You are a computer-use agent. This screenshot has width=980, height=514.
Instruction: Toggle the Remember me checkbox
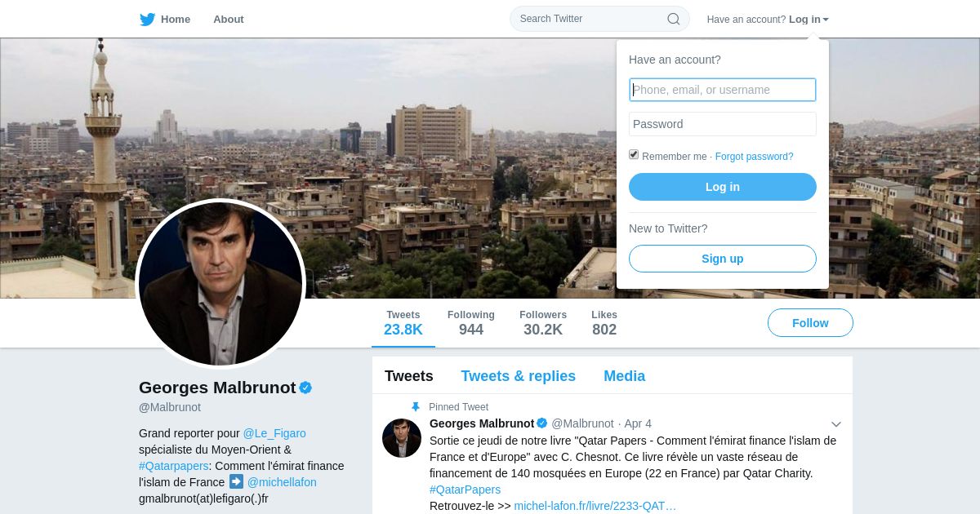634,155
